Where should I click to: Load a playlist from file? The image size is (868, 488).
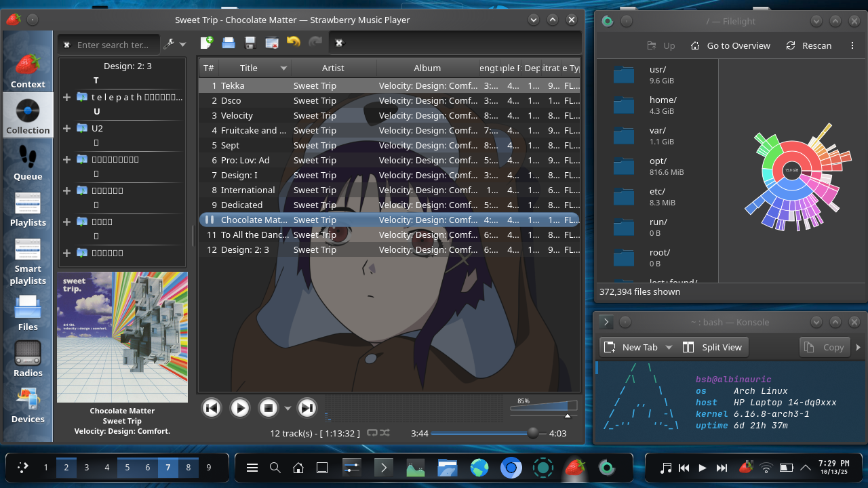tap(229, 43)
